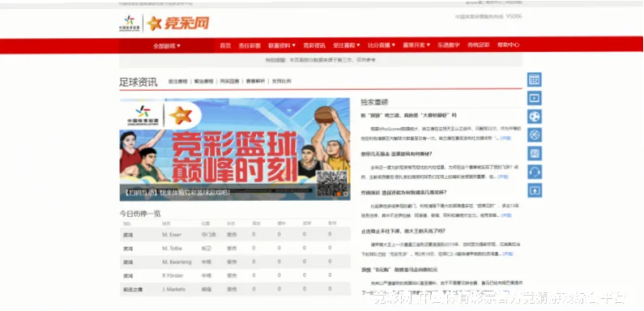Viewport: 644px width, 311px height.
Task: Open the 止连败止不住下滑 article headline
Action: pyautogui.click(x=403, y=232)
